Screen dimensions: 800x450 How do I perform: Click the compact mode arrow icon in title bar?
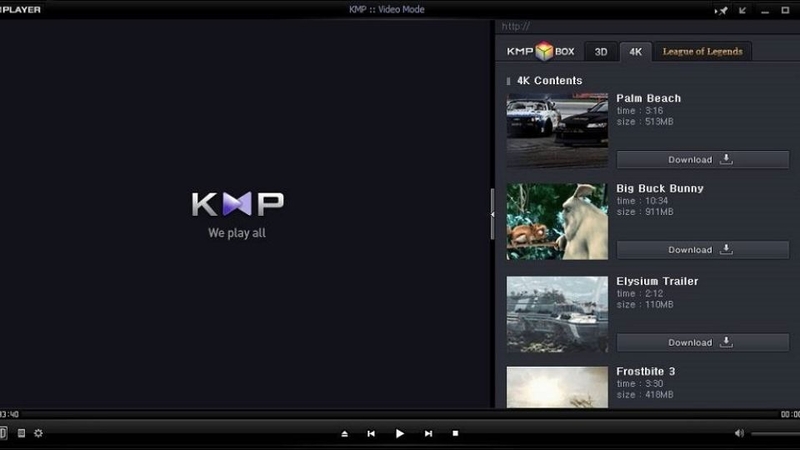pos(742,10)
